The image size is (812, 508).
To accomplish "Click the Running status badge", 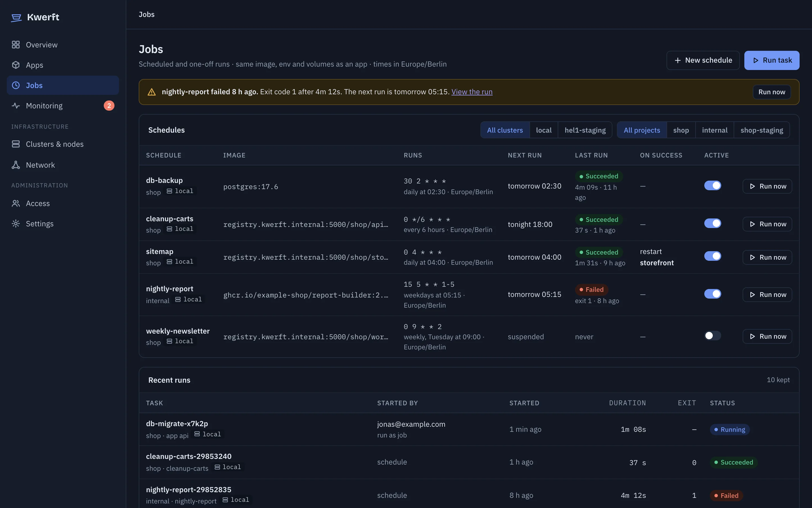I will 729,430.
